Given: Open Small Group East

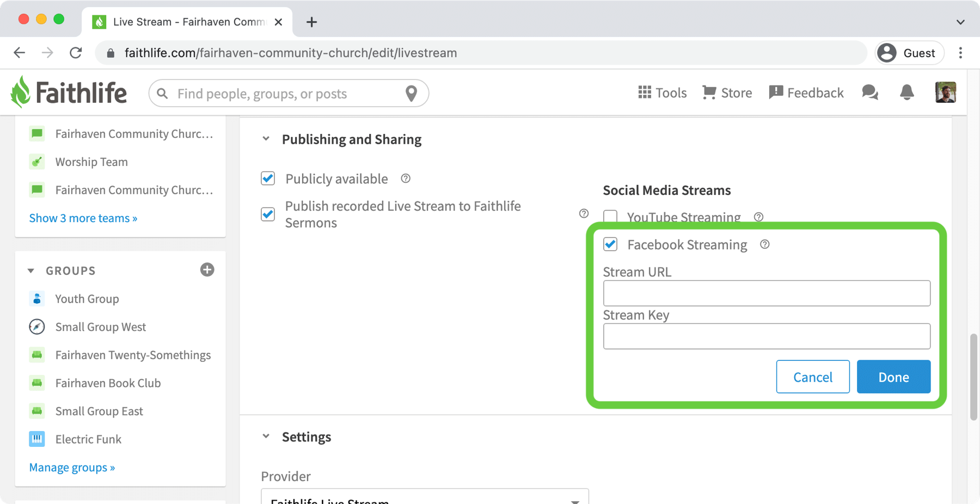Looking at the screenshot, I should (99, 411).
